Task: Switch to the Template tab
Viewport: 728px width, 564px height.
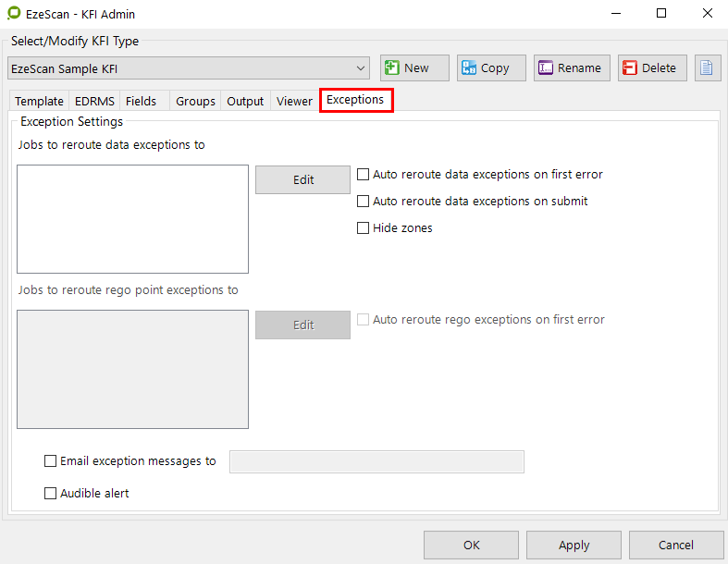Action: tap(39, 102)
